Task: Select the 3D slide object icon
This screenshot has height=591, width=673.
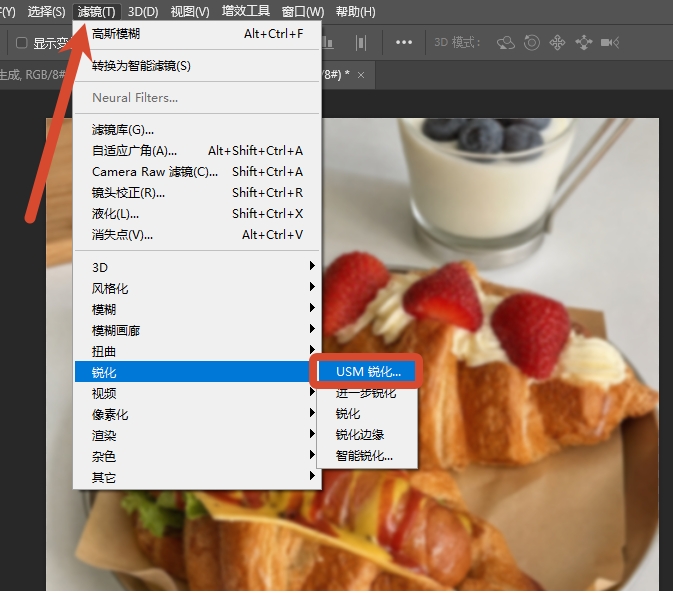Action: [584, 42]
